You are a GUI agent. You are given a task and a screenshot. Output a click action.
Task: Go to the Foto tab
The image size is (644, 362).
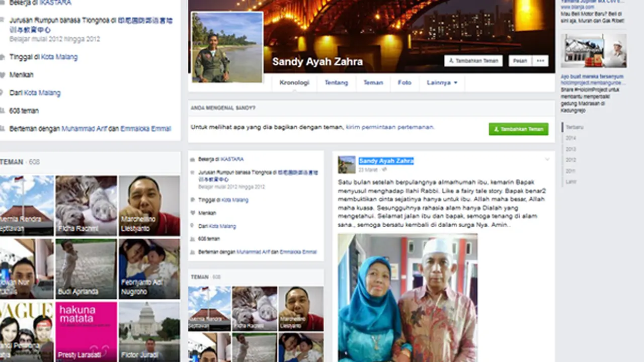point(405,83)
